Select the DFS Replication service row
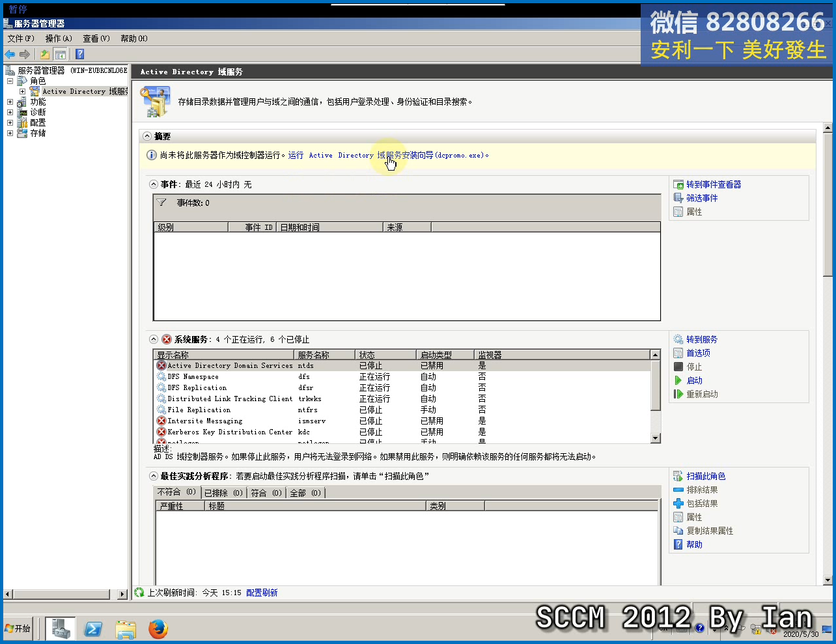This screenshot has width=836, height=644. pos(402,388)
